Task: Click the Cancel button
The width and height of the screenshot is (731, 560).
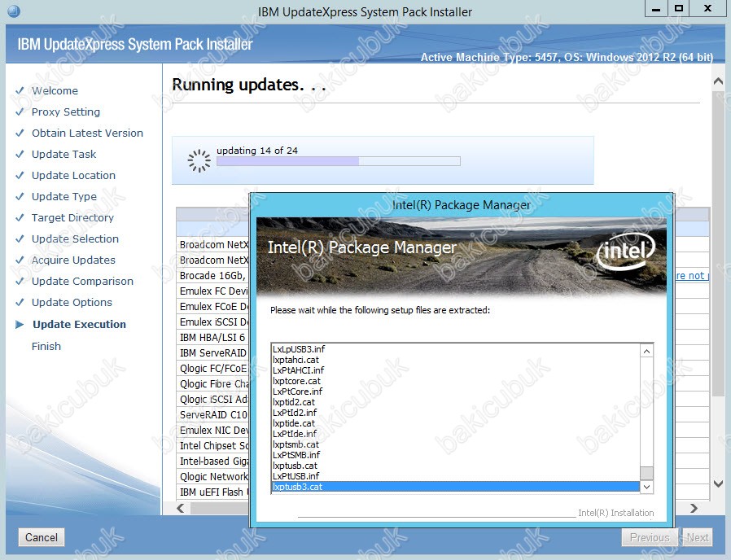Action: tap(41, 537)
